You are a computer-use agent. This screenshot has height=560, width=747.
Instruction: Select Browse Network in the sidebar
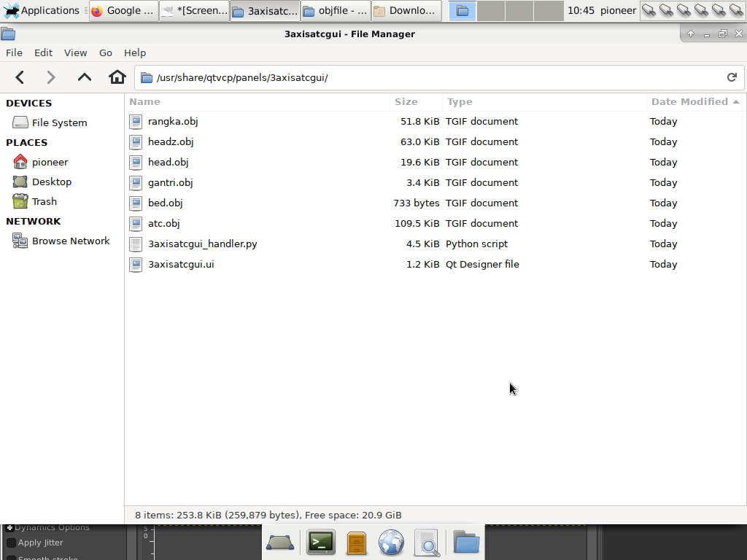(70, 241)
